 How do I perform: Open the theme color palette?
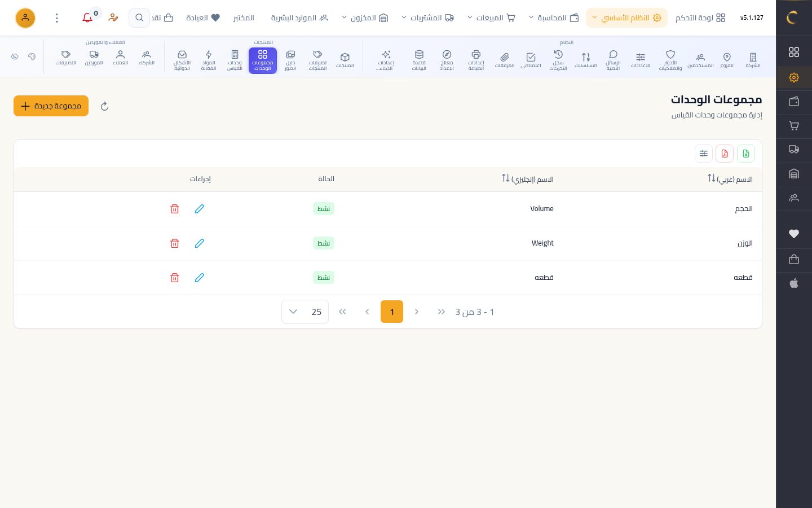(32, 56)
